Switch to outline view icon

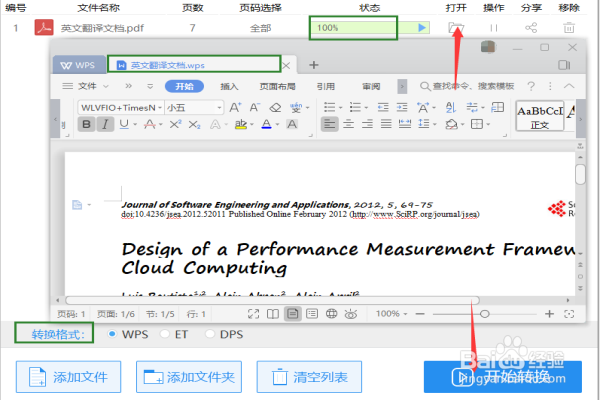coord(312,314)
